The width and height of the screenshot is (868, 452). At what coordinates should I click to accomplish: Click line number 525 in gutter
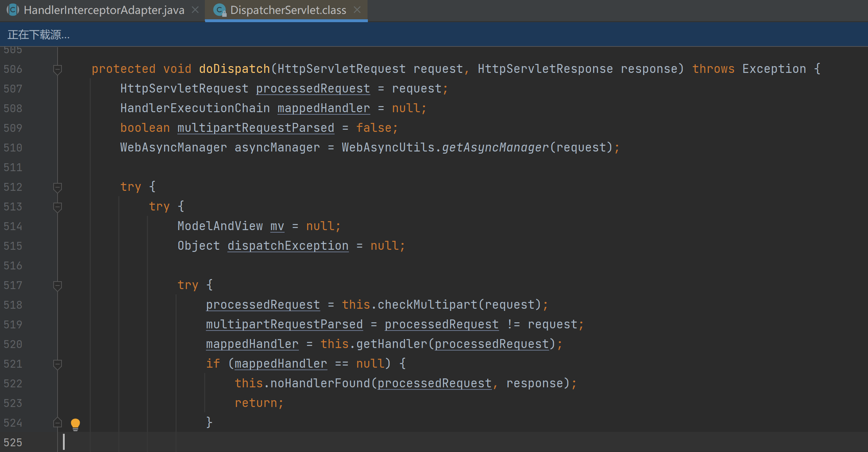[13, 442]
